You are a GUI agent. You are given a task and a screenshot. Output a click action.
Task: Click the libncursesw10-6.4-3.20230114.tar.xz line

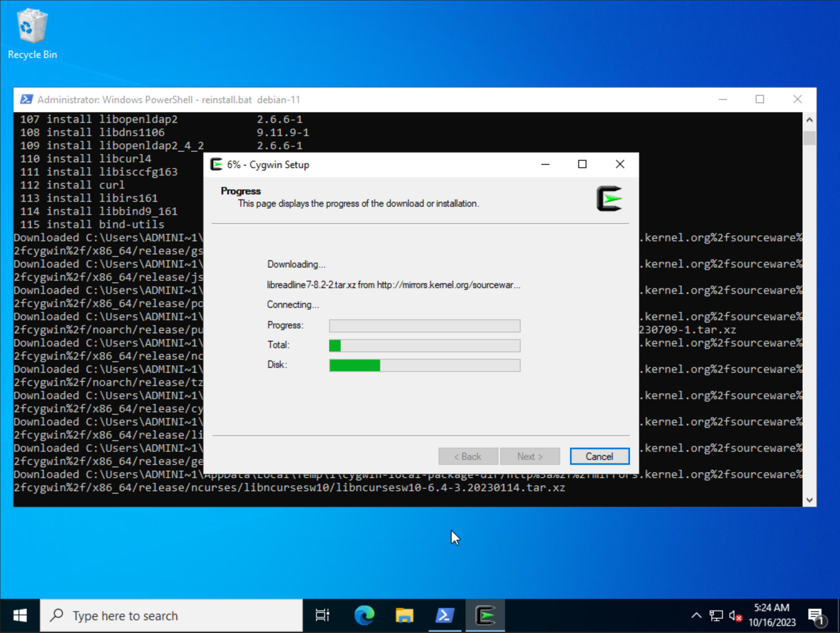pyautogui.click(x=289, y=488)
